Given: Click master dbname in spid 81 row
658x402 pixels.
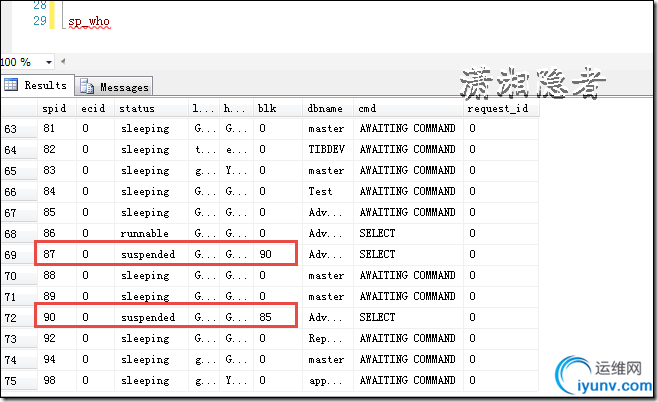Looking at the screenshot, I should click(x=328, y=128).
